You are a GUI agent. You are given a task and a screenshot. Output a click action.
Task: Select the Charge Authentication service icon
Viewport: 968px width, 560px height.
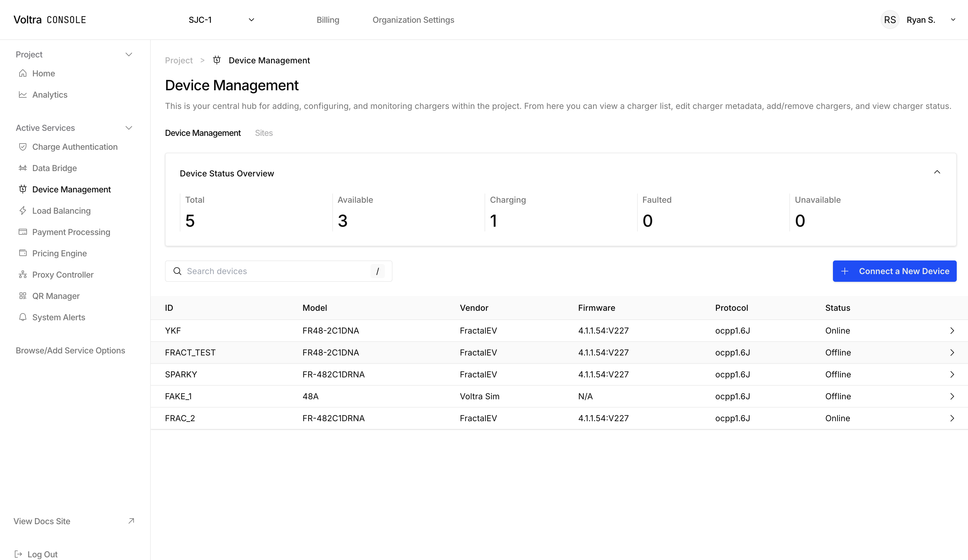pos(23,147)
